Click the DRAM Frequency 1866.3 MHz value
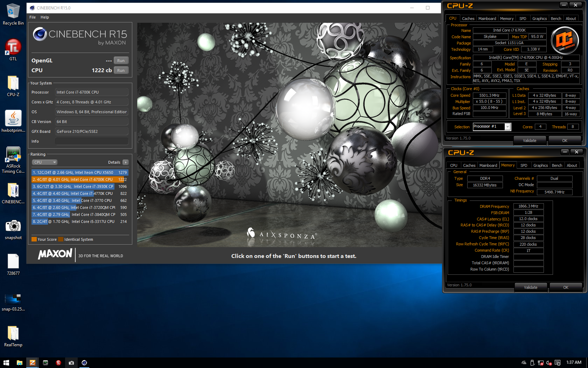Image resolution: width=588 pixels, height=368 pixels. pyautogui.click(x=528, y=206)
